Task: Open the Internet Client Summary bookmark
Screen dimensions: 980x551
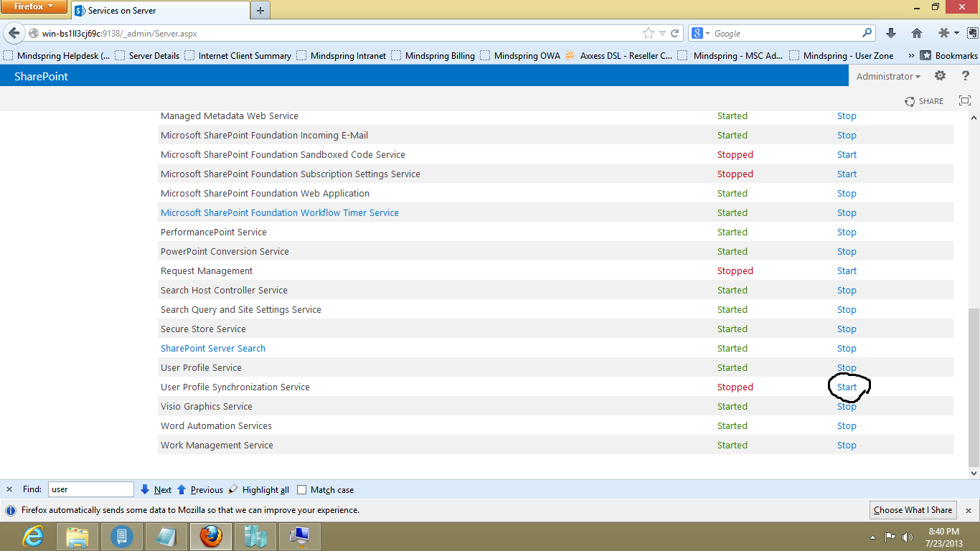Action: [238, 55]
